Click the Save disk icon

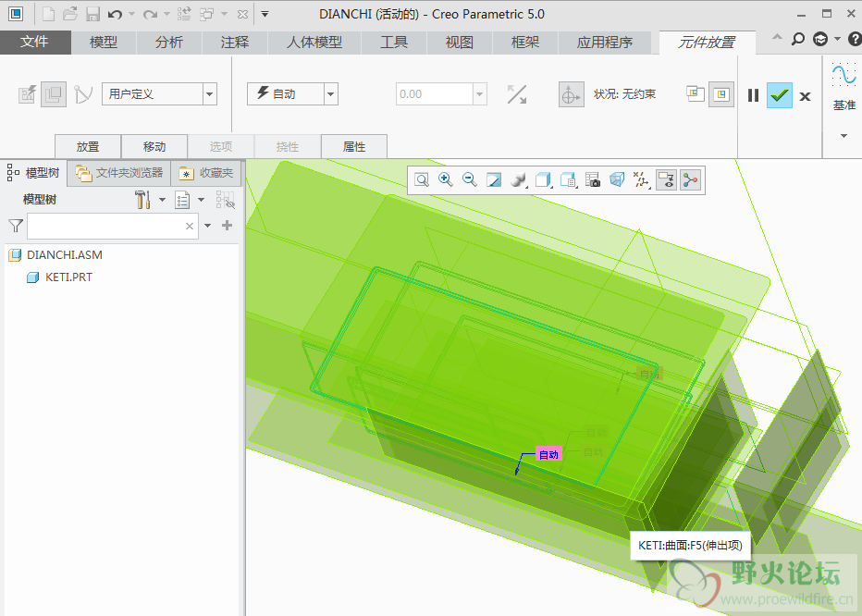click(92, 14)
